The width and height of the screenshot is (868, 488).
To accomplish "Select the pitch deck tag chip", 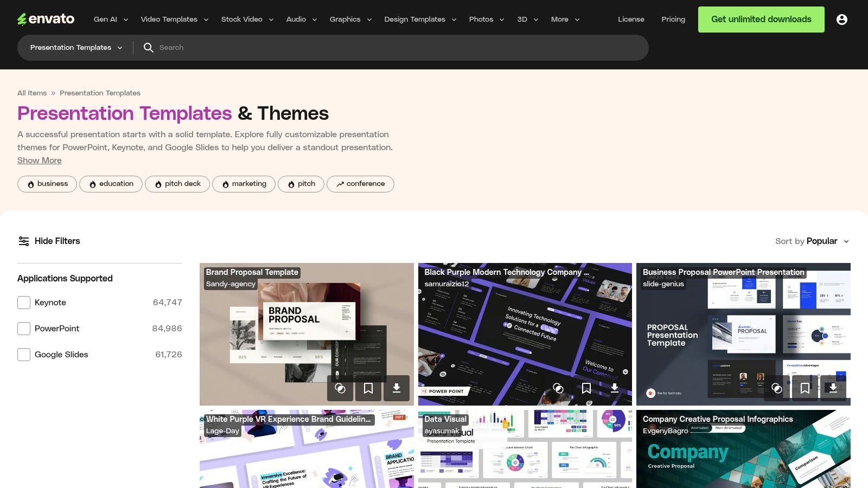I will (x=177, y=184).
